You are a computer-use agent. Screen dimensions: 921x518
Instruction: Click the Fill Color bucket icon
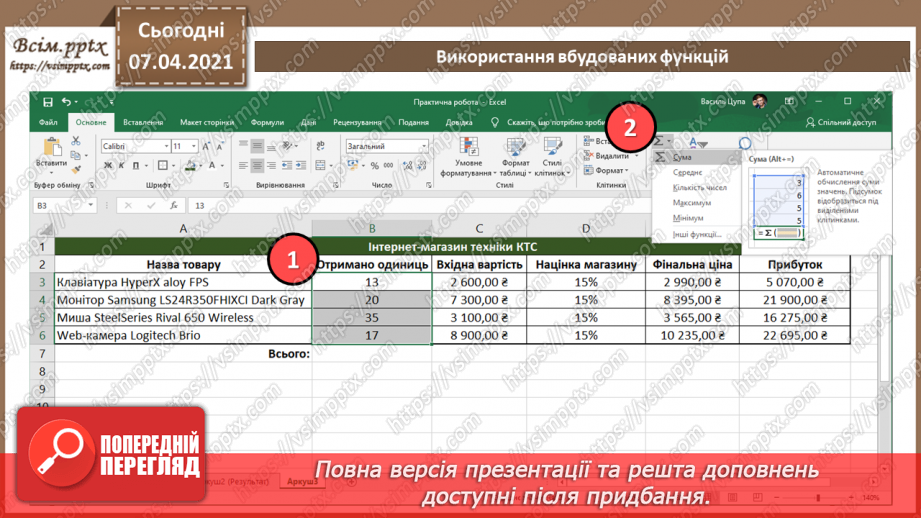point(190,166)
